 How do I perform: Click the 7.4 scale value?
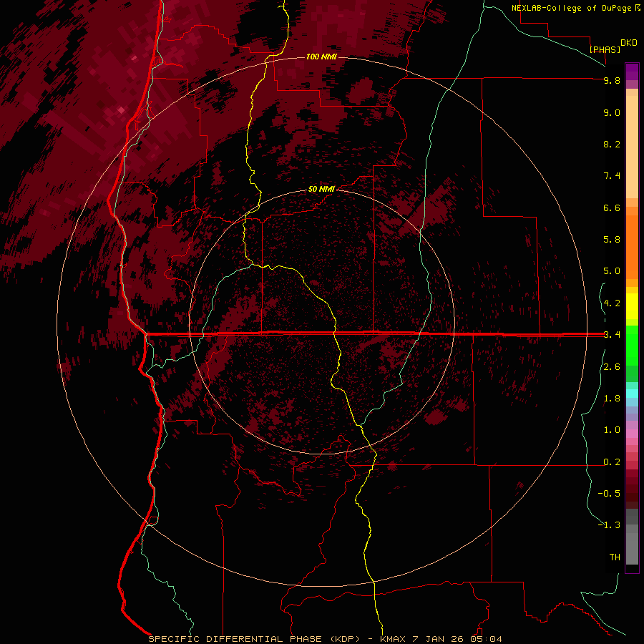click(x=612, y=176)
